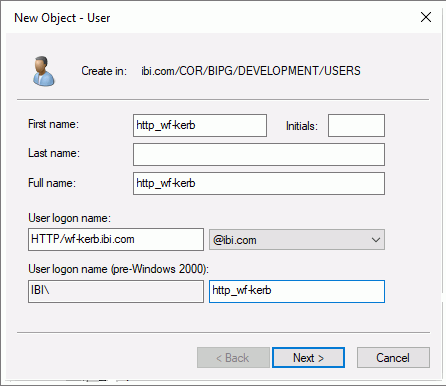The image size is (446, 386).
Task: Edit the User logon name field
Action: [x=116, y=239]
